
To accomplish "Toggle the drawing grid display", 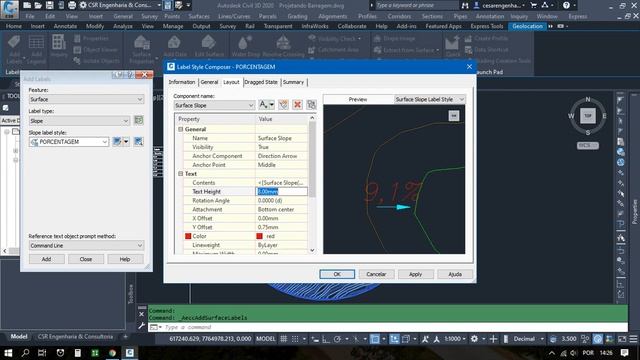I will pyautogui.click(x=283, y=339).
